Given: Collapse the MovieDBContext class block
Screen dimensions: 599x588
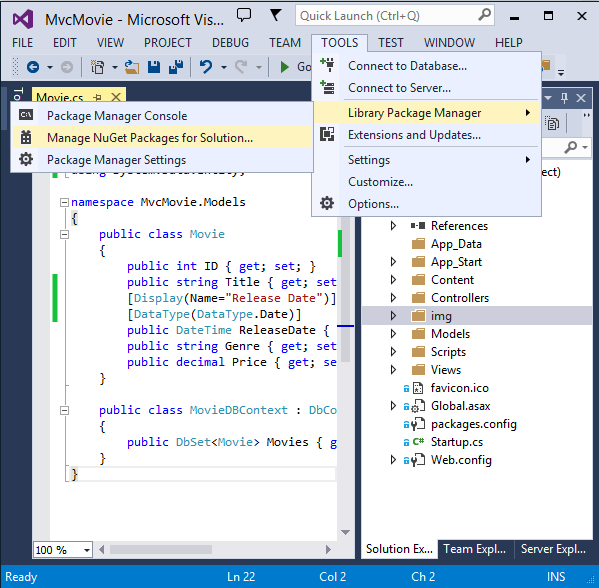Looking at the screenshot, I should [x=65, y=410].
